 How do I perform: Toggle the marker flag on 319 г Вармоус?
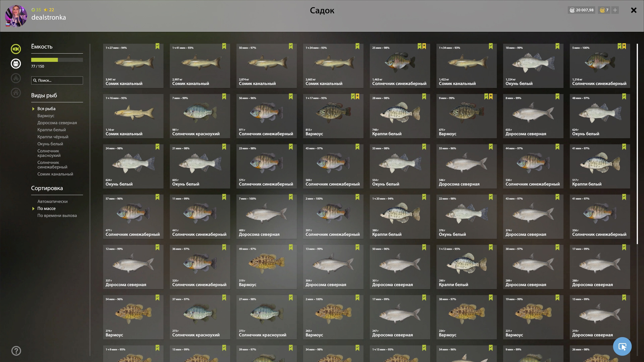(x=291, y=247)
